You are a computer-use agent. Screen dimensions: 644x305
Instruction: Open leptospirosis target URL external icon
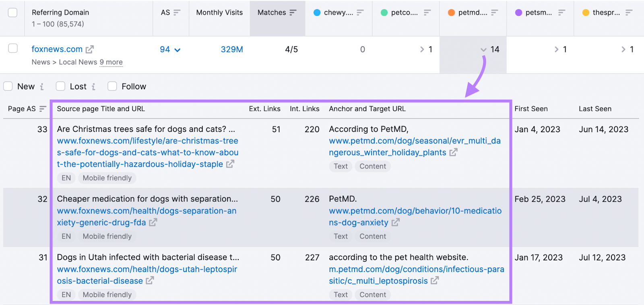pos(435,280)
